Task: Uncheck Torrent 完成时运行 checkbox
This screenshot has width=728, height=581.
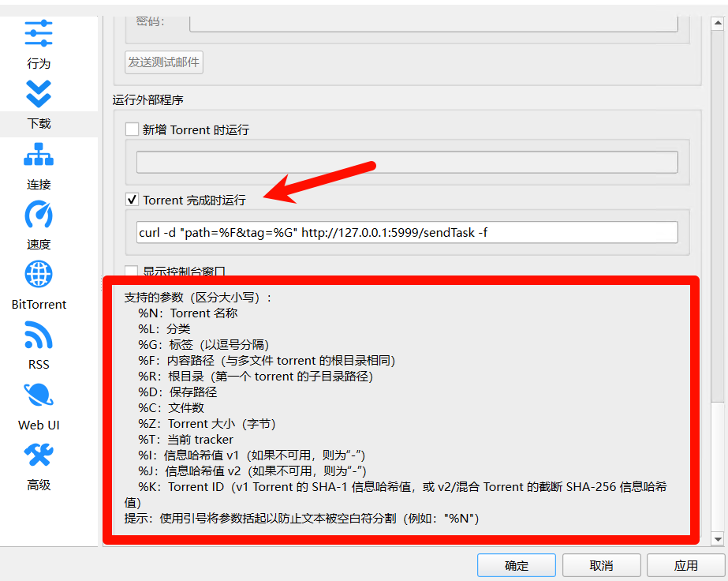Action: click(x=132, y=200)
